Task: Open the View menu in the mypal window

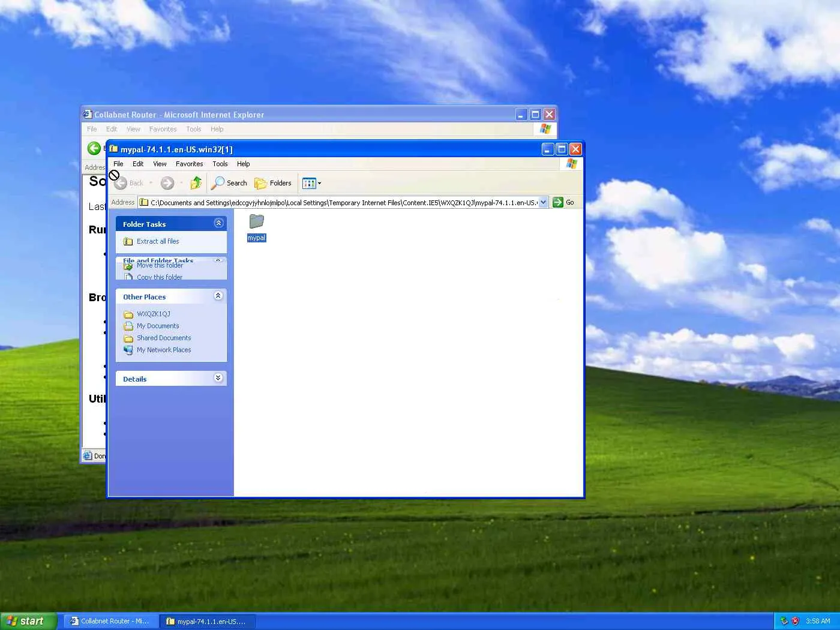Action: tap(160, 164)
